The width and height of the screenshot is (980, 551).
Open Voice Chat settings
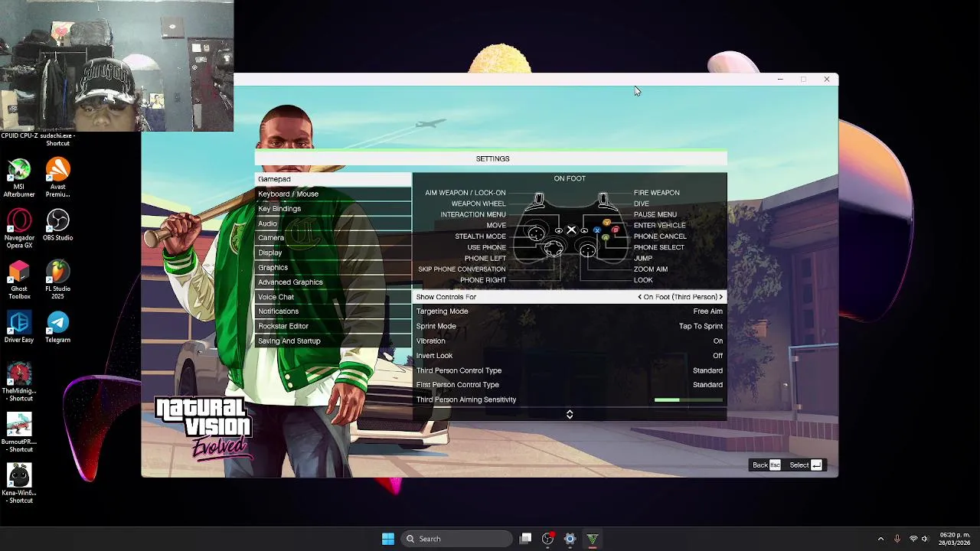(x=333, y=297)
